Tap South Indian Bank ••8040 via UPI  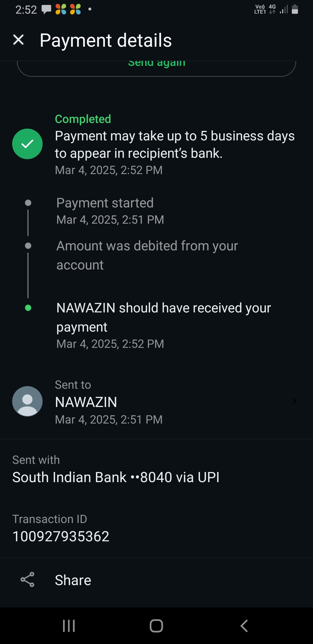click(116, 477)
